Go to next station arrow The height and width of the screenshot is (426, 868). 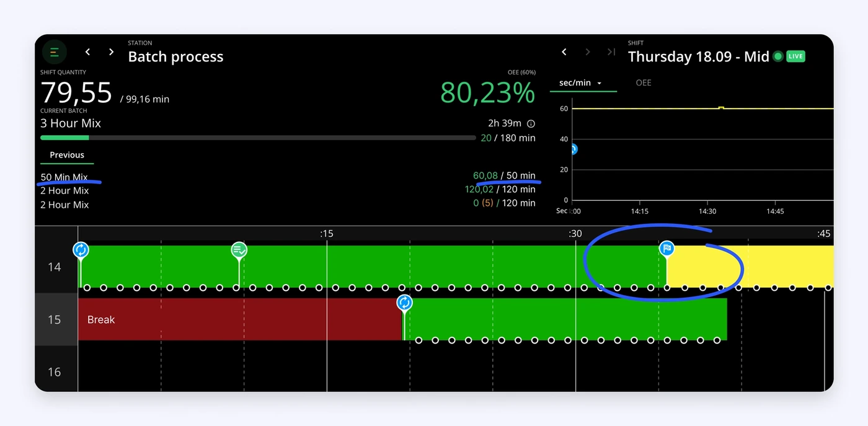(x=111, y=52)
